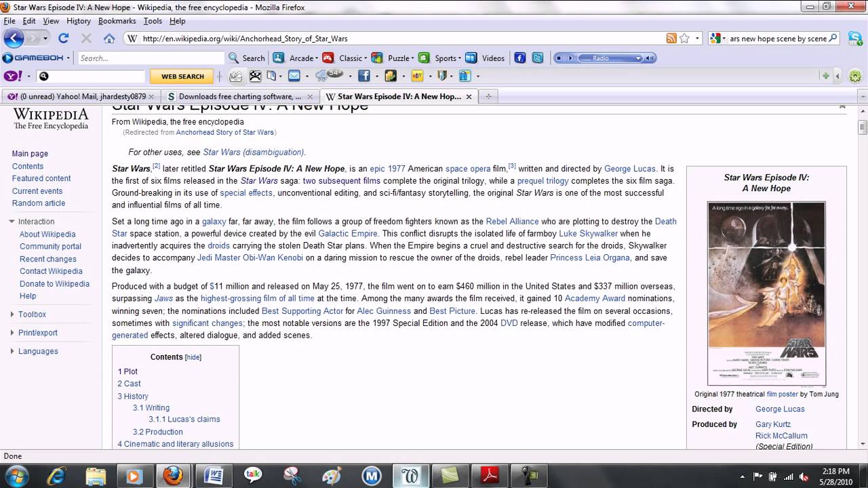Open the History menu
Image resolution: width=868 pixels, height=488 pixels.
(x=79, y=21)
